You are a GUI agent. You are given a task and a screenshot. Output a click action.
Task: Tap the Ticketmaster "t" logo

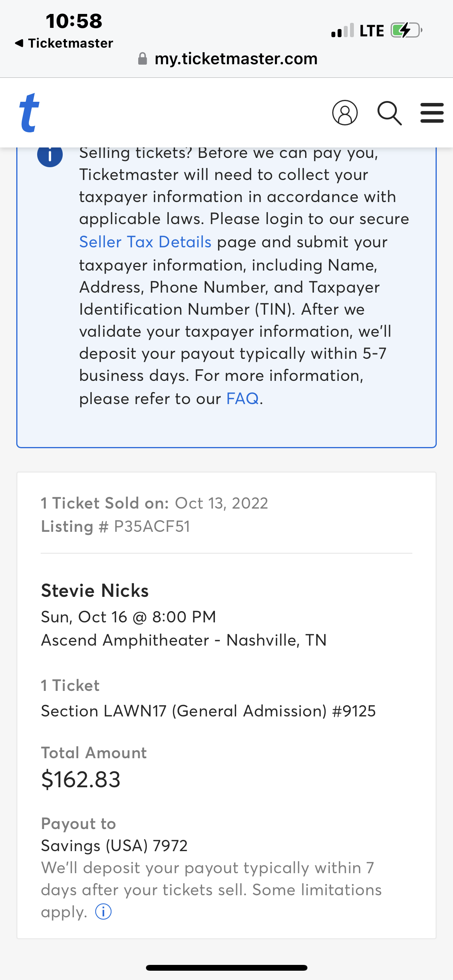[29, 113]
